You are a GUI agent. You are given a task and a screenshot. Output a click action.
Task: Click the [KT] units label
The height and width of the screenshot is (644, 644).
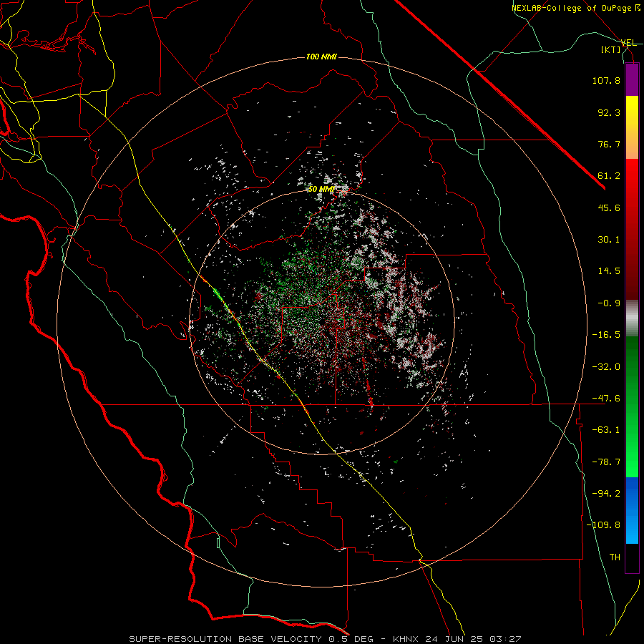click(611, 49)
